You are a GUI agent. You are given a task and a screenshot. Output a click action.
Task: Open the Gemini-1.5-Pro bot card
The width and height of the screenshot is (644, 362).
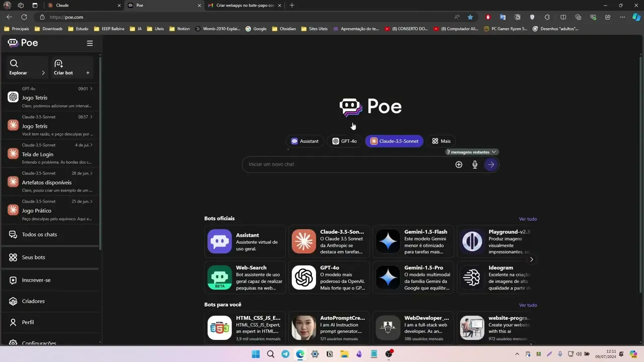pyautogui.click(x=413, y=277)
